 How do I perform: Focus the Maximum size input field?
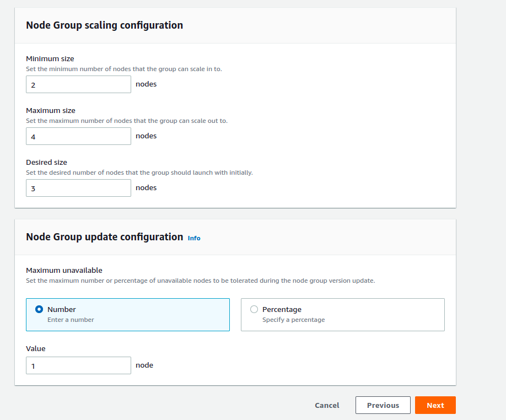click(x=78, y=136)
